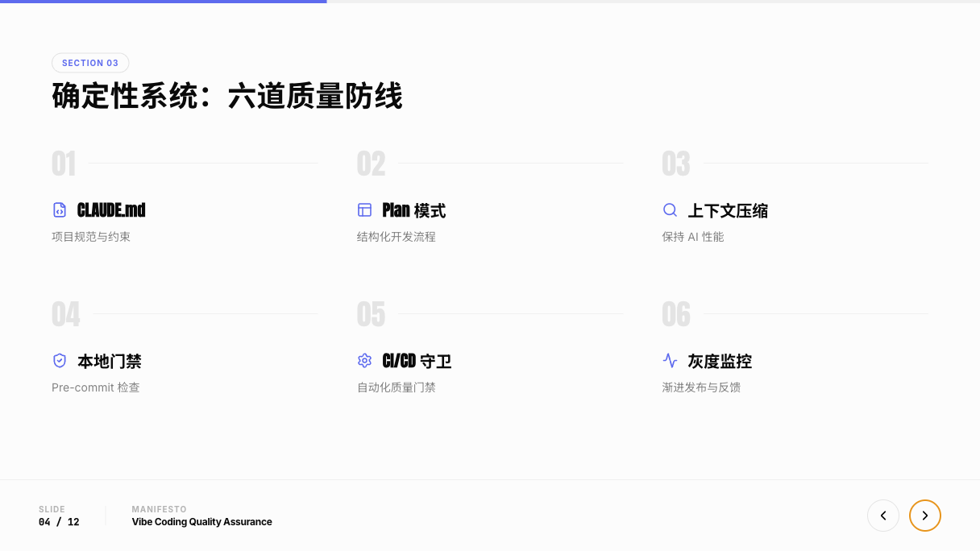Click the SECTION 03 badge

click(90, 63)
